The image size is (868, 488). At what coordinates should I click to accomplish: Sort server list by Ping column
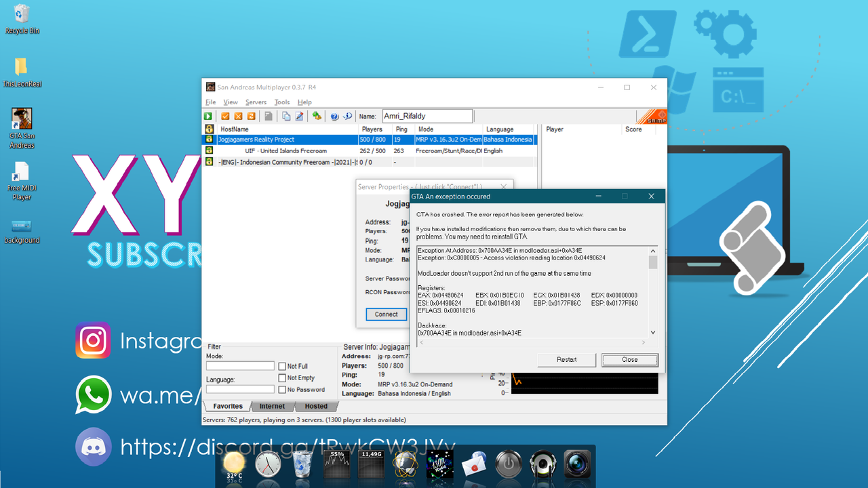click(x=404, y=129)
